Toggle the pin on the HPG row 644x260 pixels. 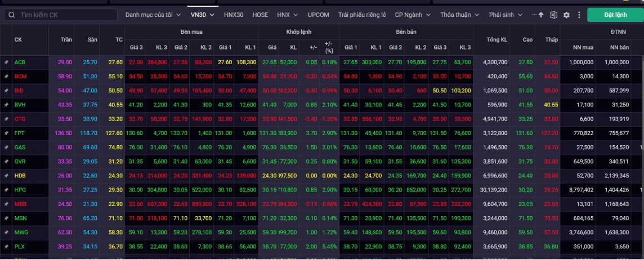click(6, 190)
